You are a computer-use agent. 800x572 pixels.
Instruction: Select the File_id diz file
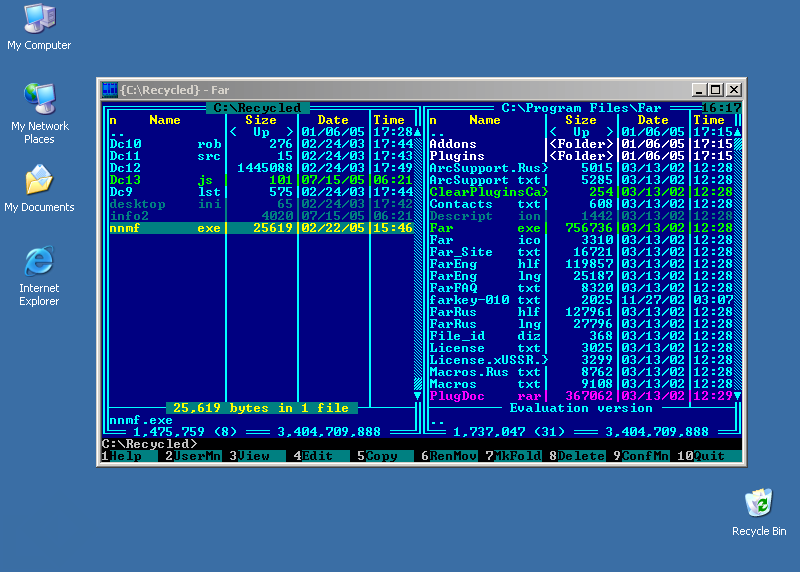point(581,336)
